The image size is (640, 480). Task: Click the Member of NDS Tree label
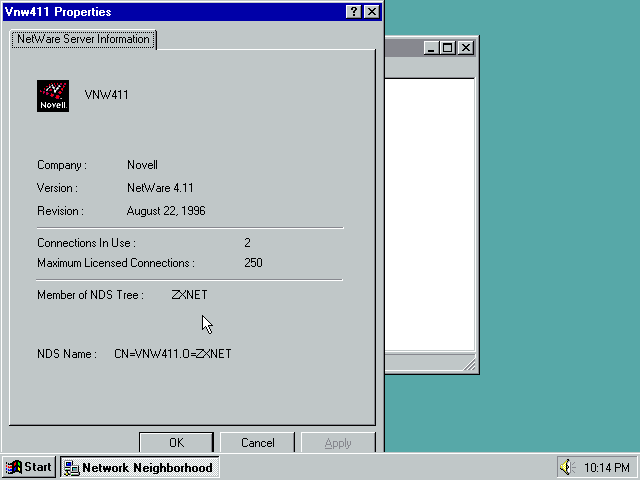(90, 295)
